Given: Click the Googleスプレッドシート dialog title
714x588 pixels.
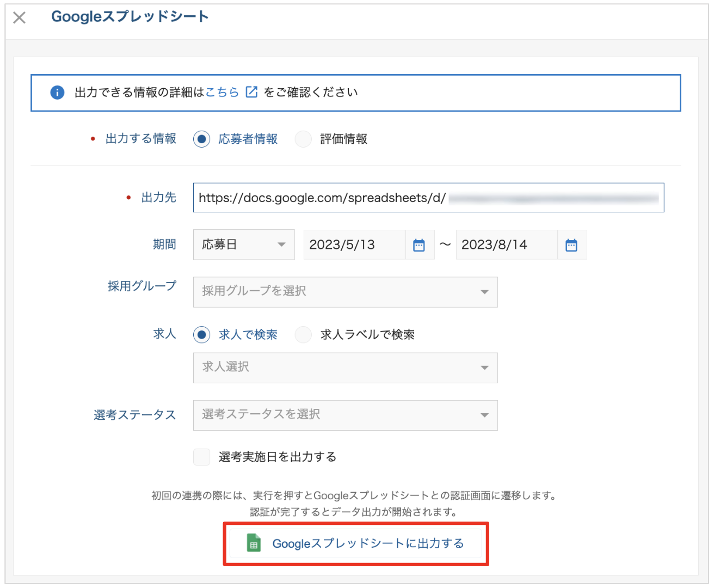Looking at the screenshot, I should pyautogui.click(x=130, y=17).
